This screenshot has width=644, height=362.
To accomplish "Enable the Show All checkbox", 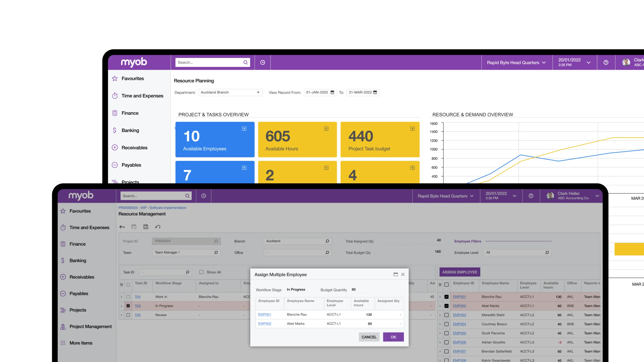I will [201, 272].
